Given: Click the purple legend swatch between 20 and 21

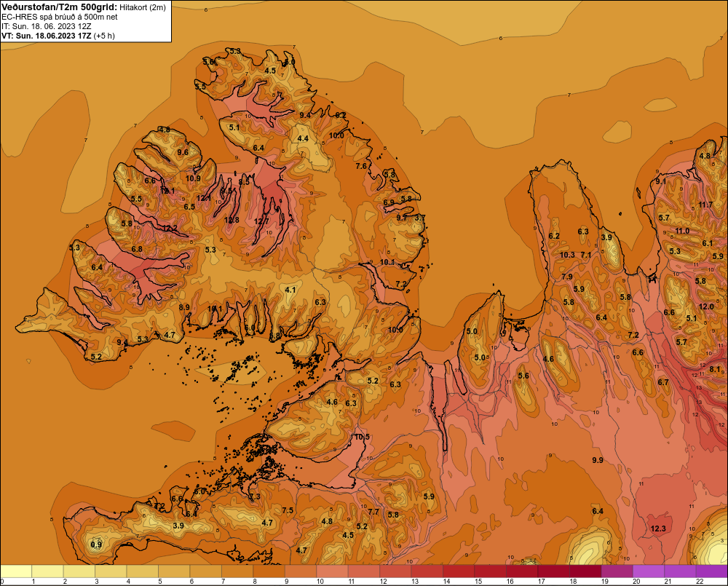Looking at the screenshot, I should click(x=649, y=571).
